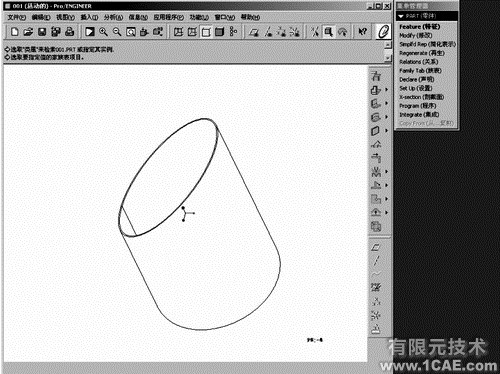Collapse the PART menu header triangle
The width and height of the screenshot is (500, 374).
[x=401, y=16]
